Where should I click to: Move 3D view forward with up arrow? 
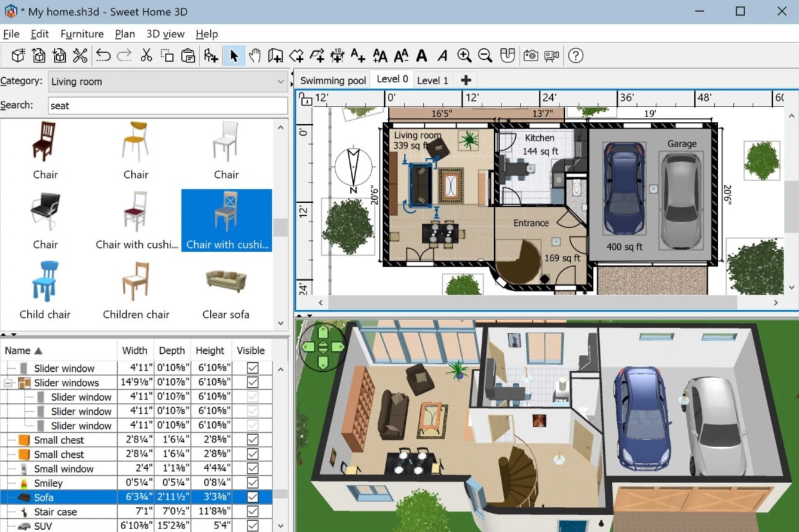tap(323, 332)
